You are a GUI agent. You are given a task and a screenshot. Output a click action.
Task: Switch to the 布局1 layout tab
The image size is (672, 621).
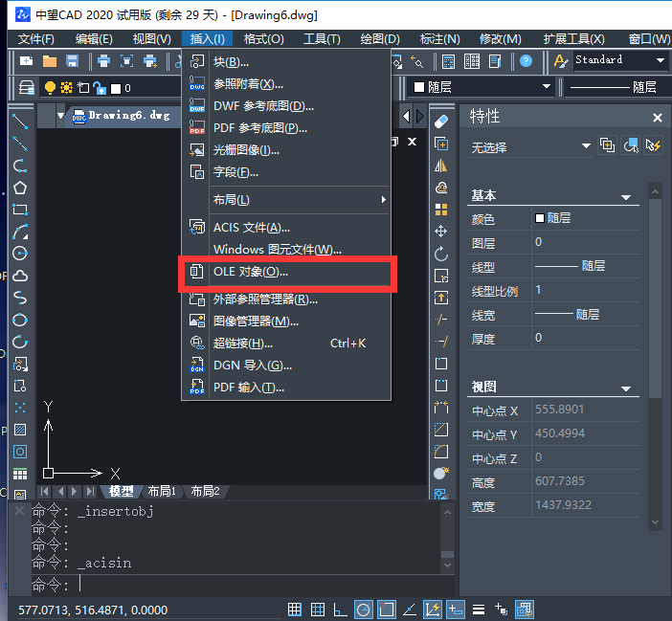(x=161, y=491)
